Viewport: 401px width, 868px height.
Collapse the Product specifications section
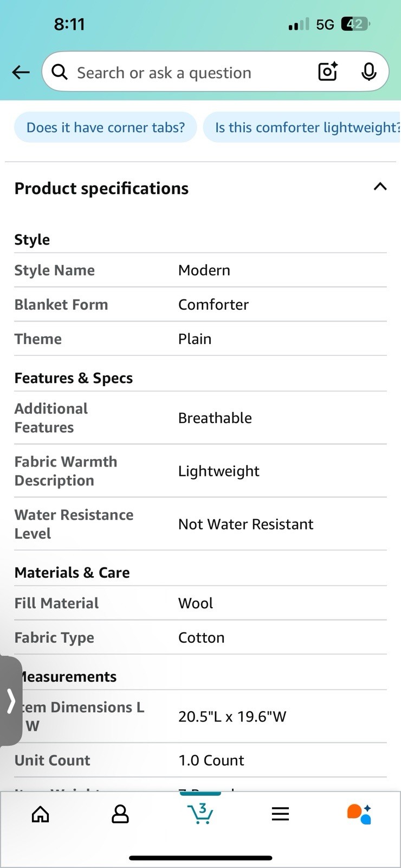[x=380, y=187]
